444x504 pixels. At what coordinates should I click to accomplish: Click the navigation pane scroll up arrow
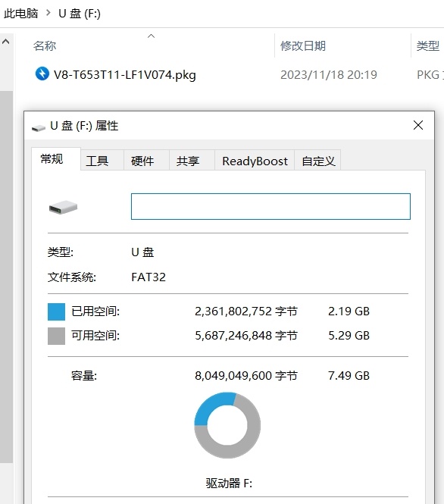pos(6,42)
